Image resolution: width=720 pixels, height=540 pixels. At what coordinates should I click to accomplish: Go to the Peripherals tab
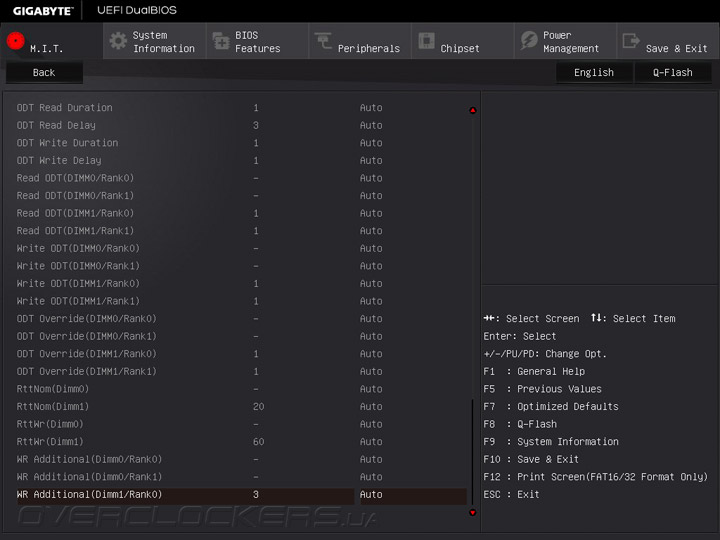click(360, 41)
